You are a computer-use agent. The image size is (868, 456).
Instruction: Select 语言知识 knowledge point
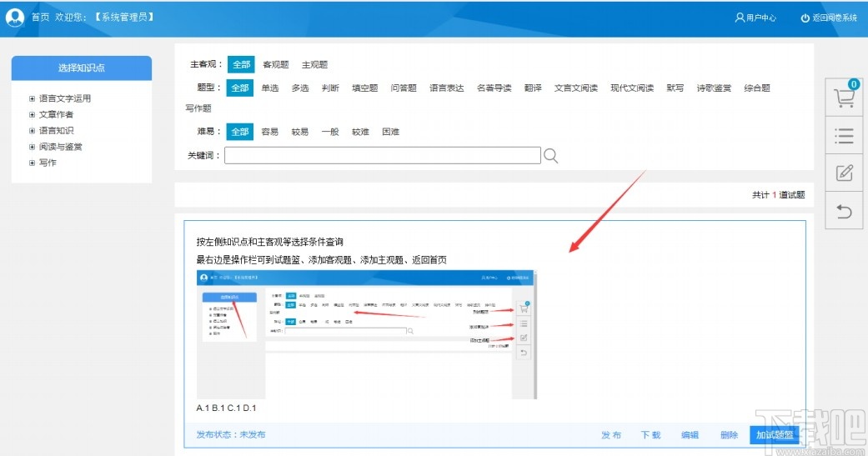pos(56,131)
